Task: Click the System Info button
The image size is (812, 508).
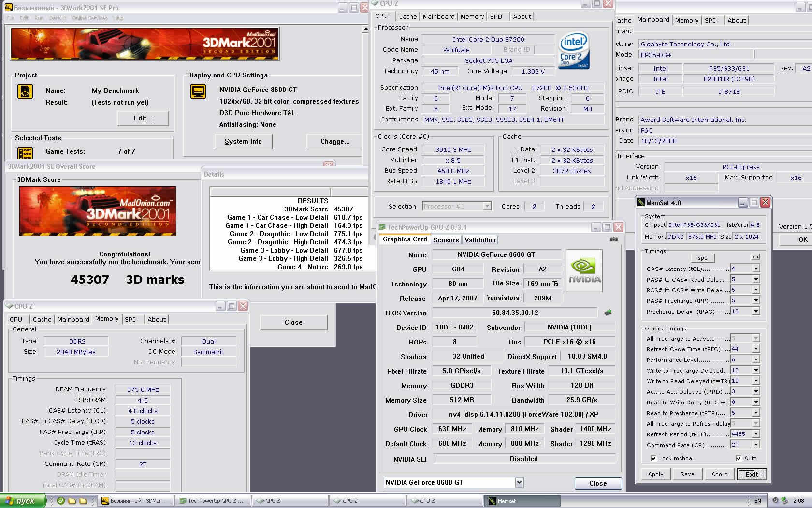Action: tap(243, 141)
